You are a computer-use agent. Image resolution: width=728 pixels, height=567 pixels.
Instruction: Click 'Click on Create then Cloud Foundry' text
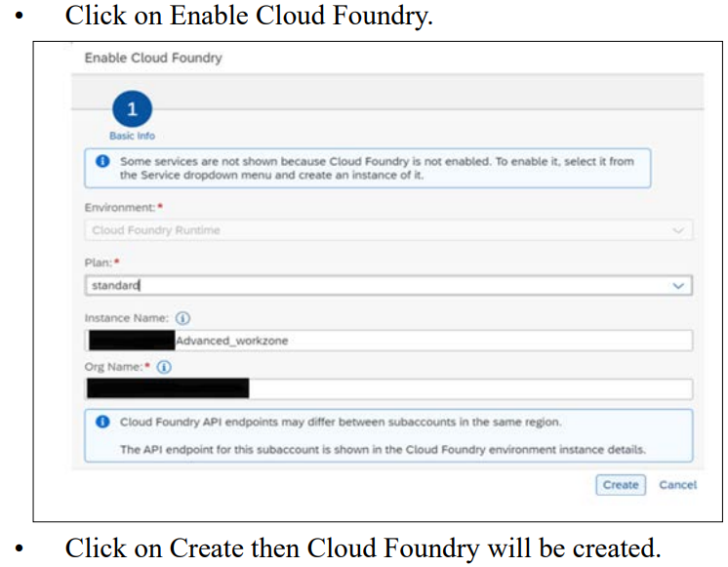pyautogui.click(x=363, y=547)
